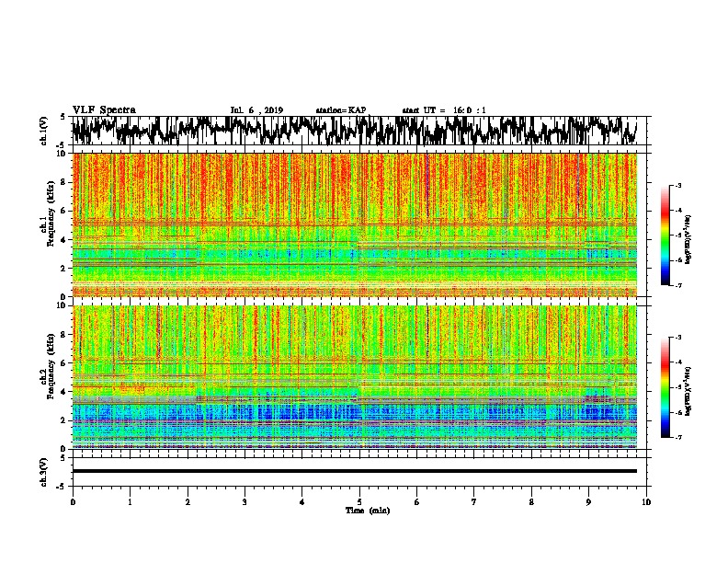Select the "ch.3(V)" axis label
The width and height of the screenshot is (728, 563).
click(x=44, y=472)
